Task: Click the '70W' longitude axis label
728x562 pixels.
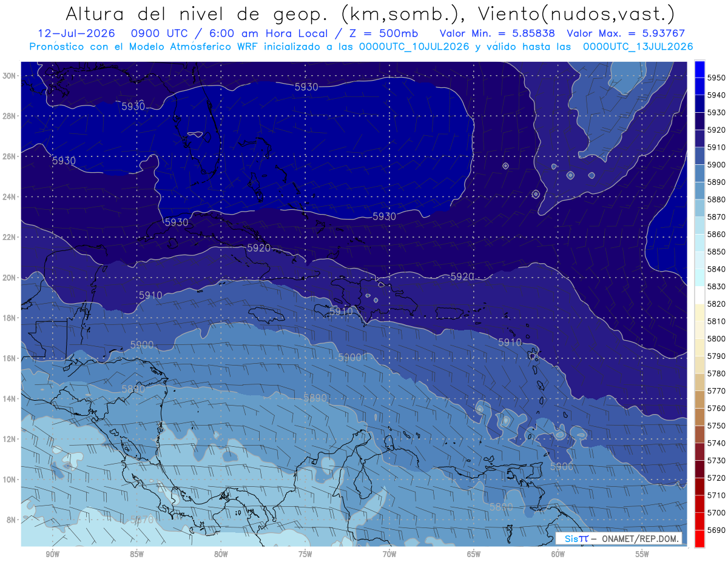Action: point(389,555)
